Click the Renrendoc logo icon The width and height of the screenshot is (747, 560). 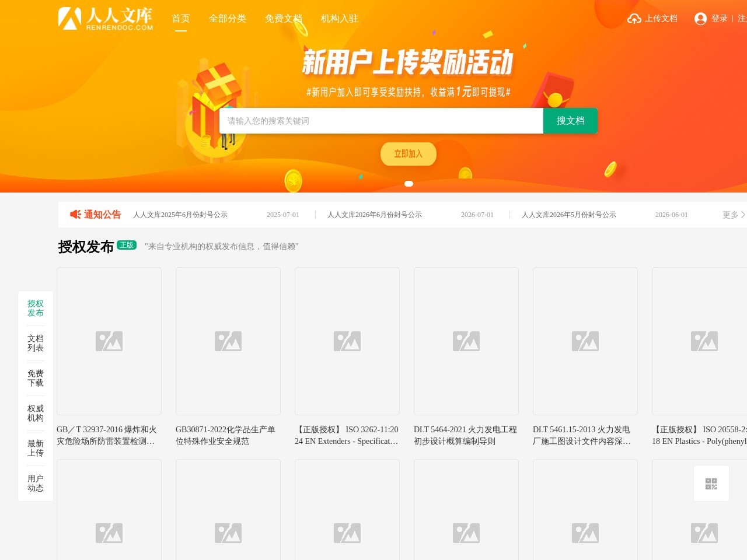[x=69, y=19]
